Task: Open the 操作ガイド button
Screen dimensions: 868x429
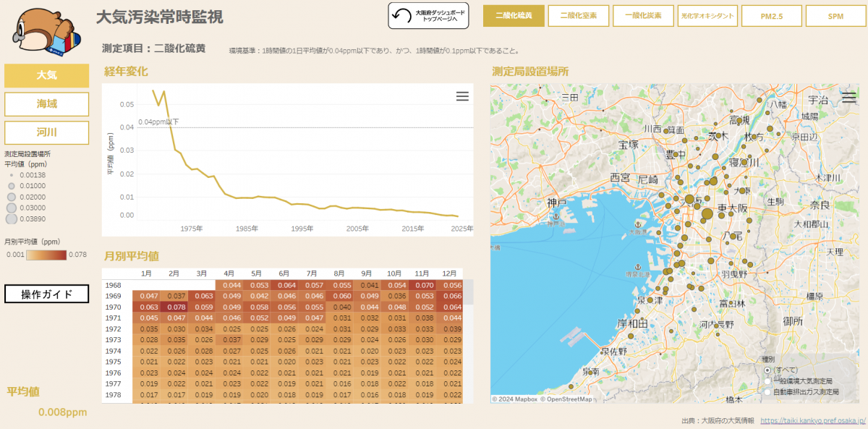Action: click(x=47, y=294)
